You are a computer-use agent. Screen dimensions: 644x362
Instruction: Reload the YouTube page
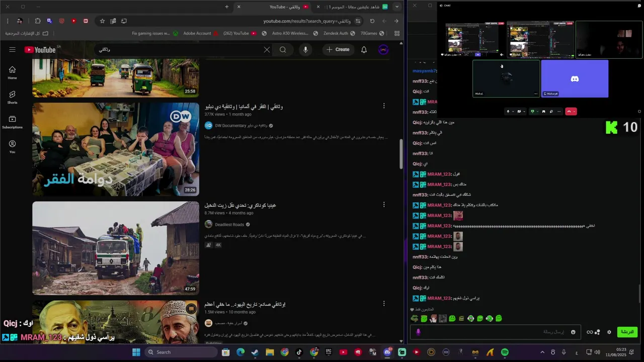tap(372, 21)
